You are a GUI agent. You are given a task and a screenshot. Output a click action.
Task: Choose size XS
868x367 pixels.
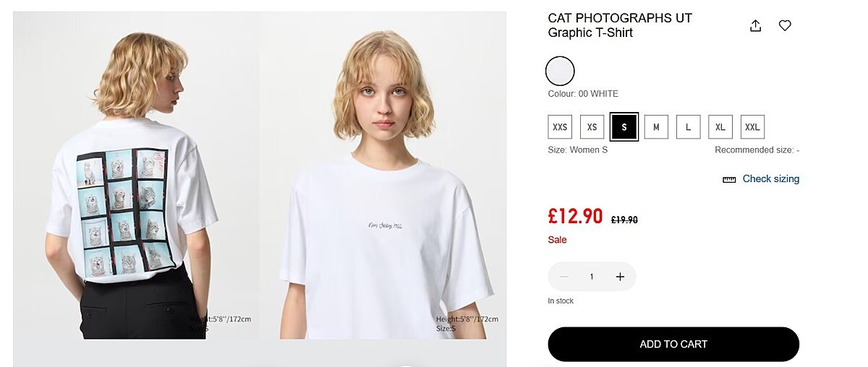592,127
